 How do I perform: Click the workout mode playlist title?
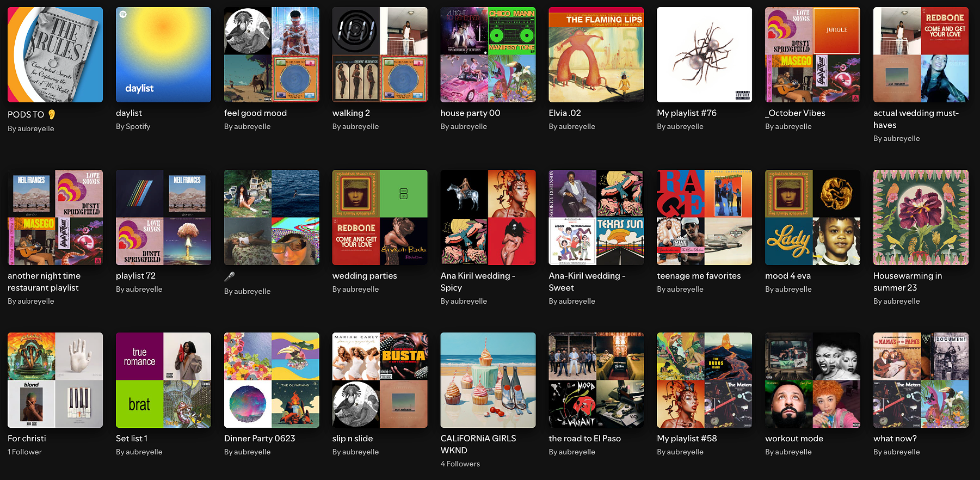[794, 439]
